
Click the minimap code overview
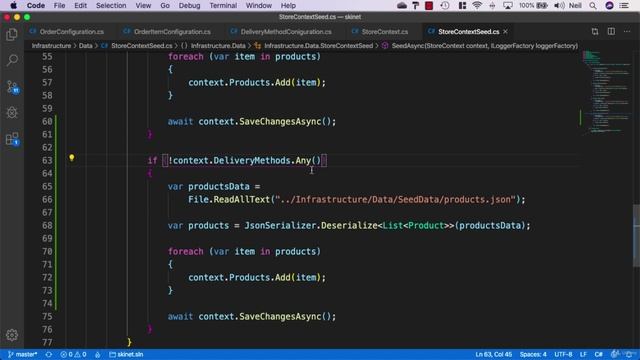607,93
